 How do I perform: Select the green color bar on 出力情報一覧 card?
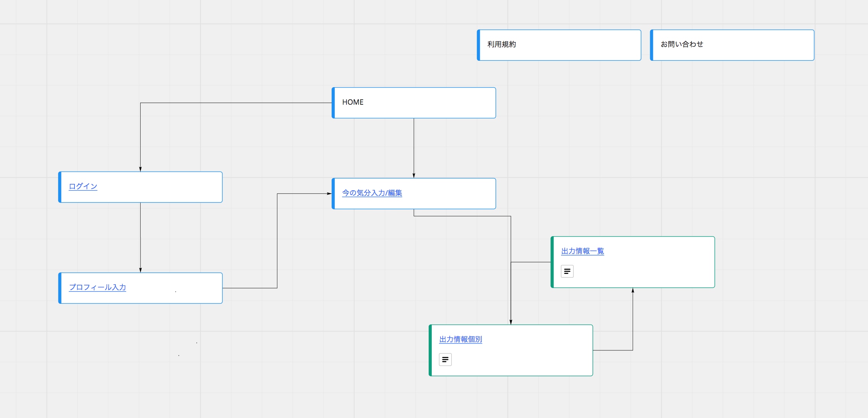click(552, 262)
